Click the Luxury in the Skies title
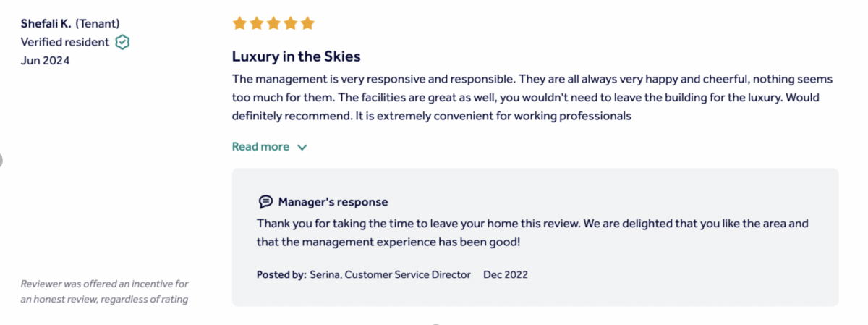This screenshot has height=325, width=868. tap(296, 56)
